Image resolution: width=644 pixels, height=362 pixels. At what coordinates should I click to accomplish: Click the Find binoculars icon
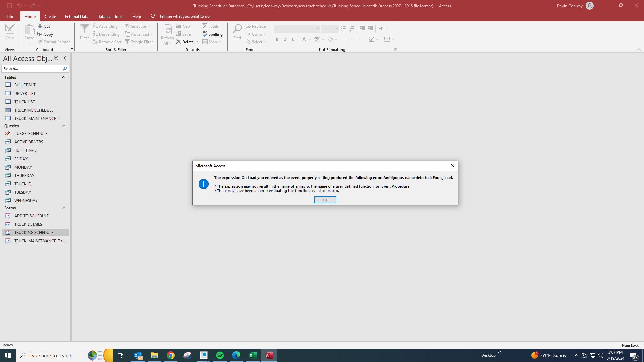pyautogui.click(x=237, y=29)
